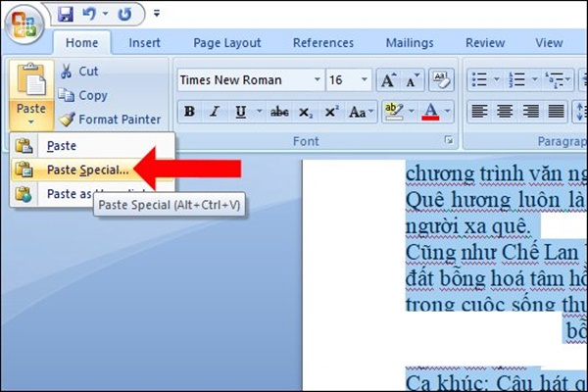Toggle subscript formatting
The width and height of the screenshot is (588, 392).
click(305, 112)
